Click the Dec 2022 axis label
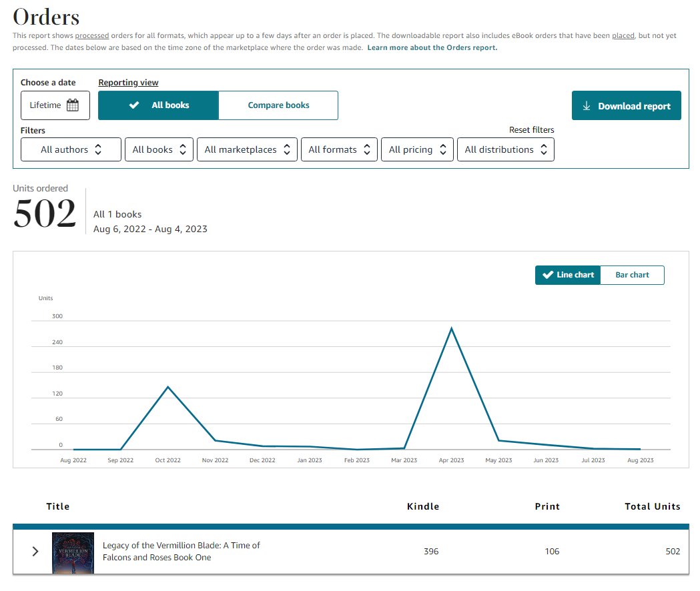700x591 pixels. pos(262,460)
